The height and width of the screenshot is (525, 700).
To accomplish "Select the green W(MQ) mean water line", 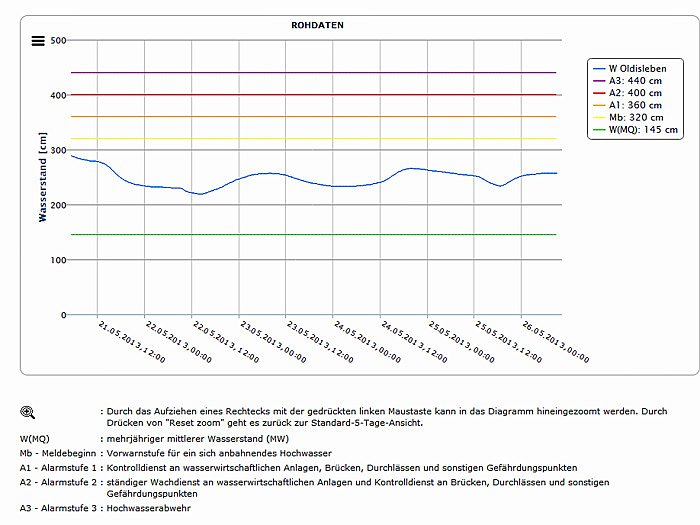I will click(300, 235).
